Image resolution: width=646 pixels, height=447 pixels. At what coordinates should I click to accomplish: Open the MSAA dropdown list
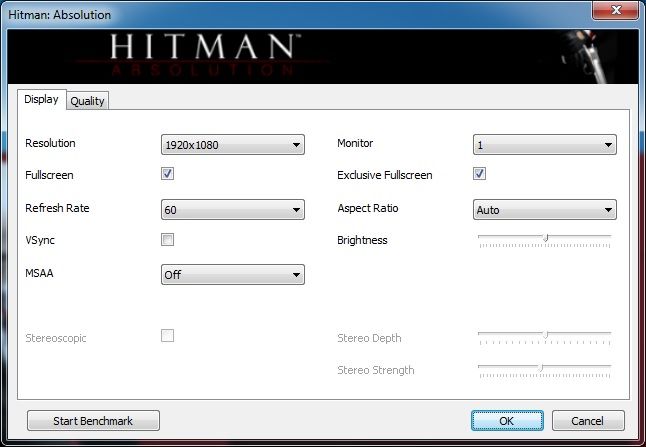[232, 274]
